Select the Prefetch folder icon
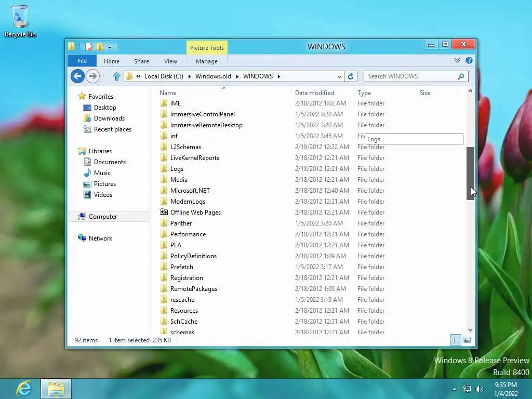The width and height of the screenshot is (532, 399). 164,267
